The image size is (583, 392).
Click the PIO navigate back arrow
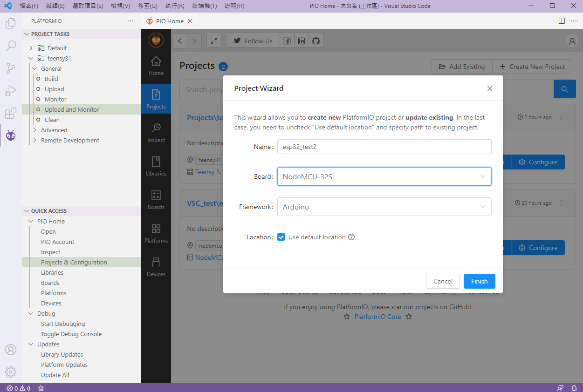[180, 41]
